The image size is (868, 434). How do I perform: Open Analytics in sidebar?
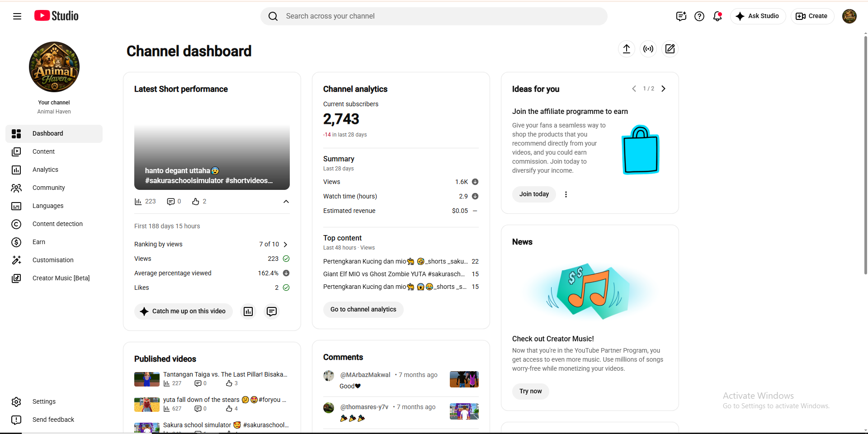coord(54,170)
